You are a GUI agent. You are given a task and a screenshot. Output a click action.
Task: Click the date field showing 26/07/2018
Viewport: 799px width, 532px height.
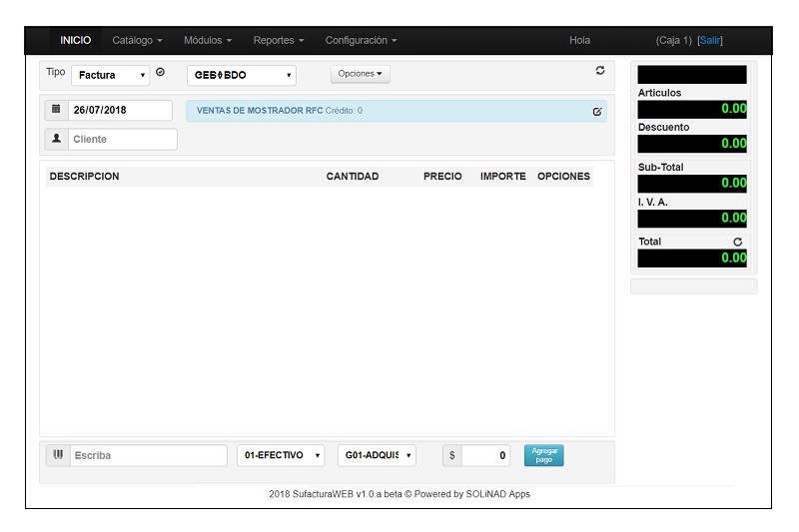click(120, 110)
